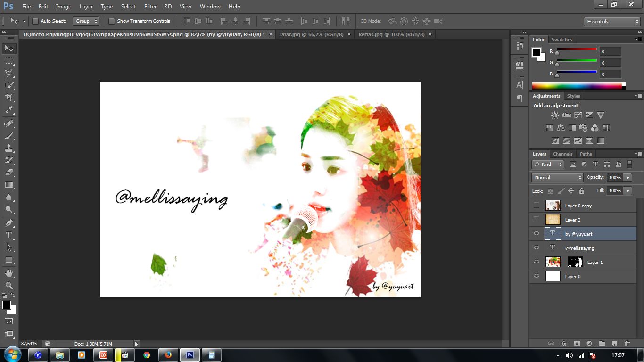Select the Pen tool
This screenshot has width=644, height=362.
click(9, 222)
